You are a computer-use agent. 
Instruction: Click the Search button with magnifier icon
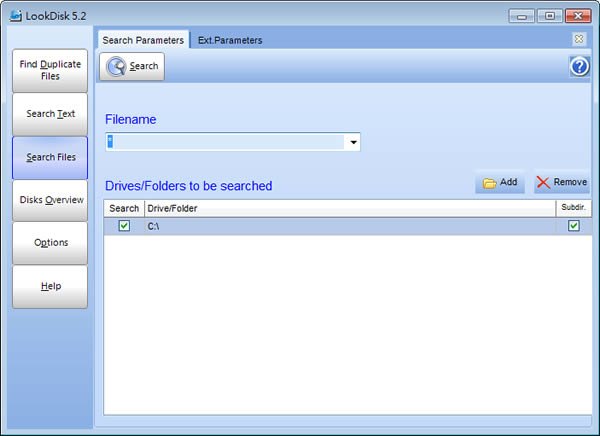[132, 67]
